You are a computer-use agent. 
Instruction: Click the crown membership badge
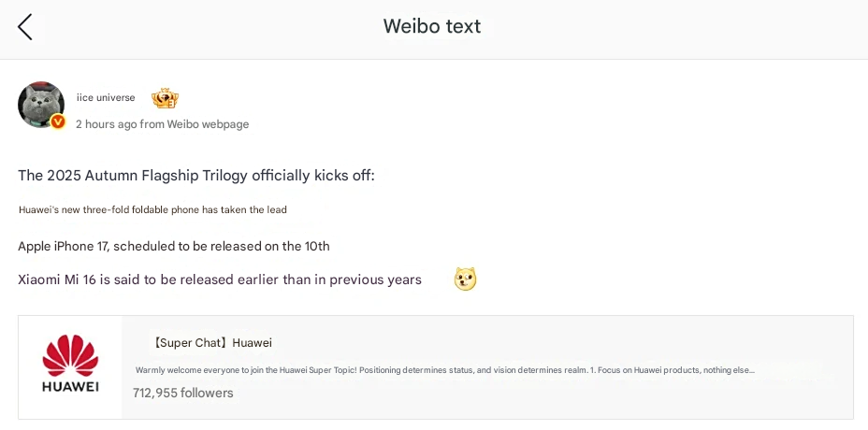coord(165,98)
